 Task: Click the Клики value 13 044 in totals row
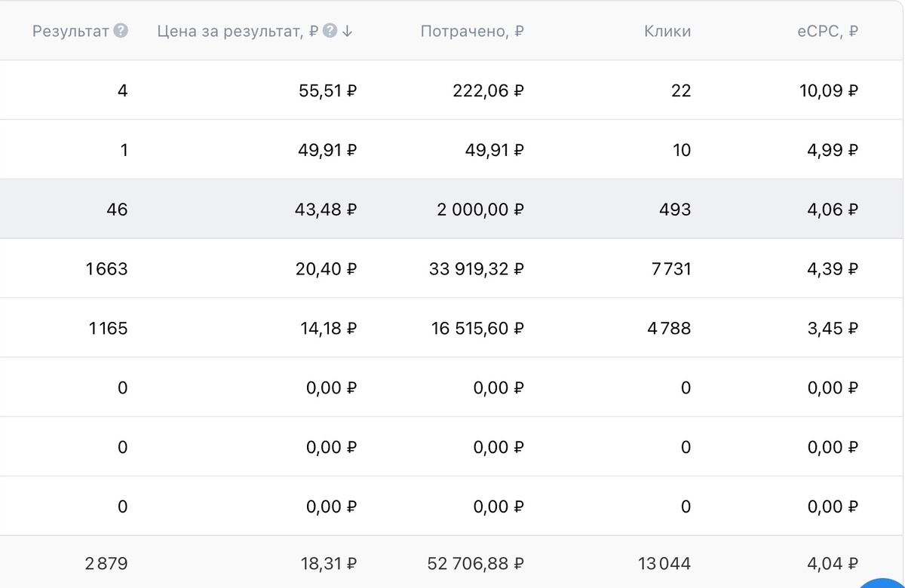664,562
